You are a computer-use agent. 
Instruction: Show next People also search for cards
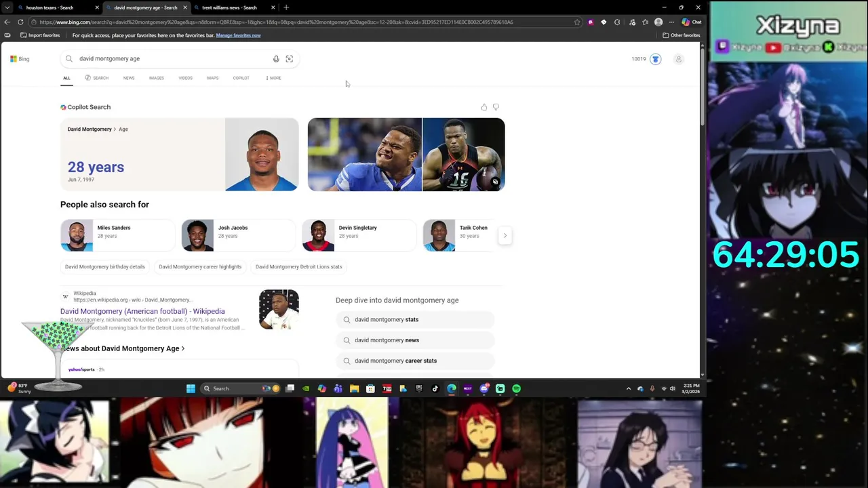(x=505, y=235)
